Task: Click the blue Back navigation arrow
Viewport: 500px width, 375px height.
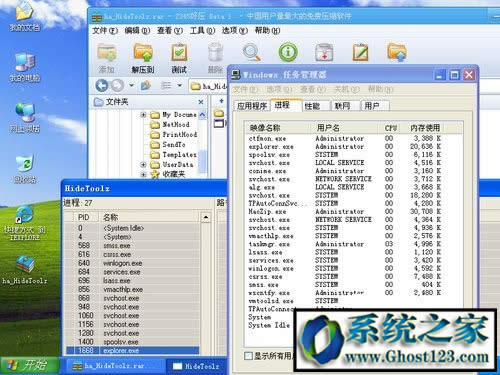Action: 102,86
